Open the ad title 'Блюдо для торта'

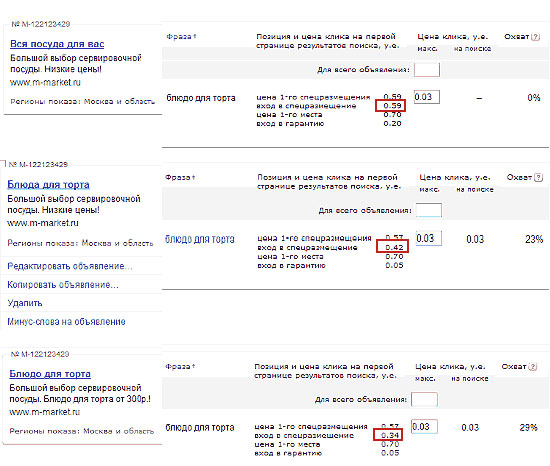coord(50,374)
